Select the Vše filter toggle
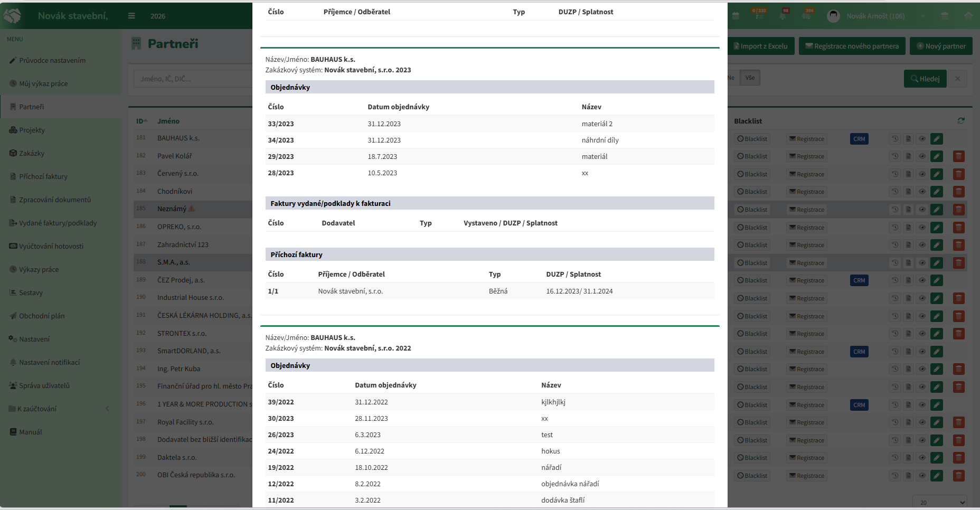This screenshot has width=980, height=510. pos(750,78)
